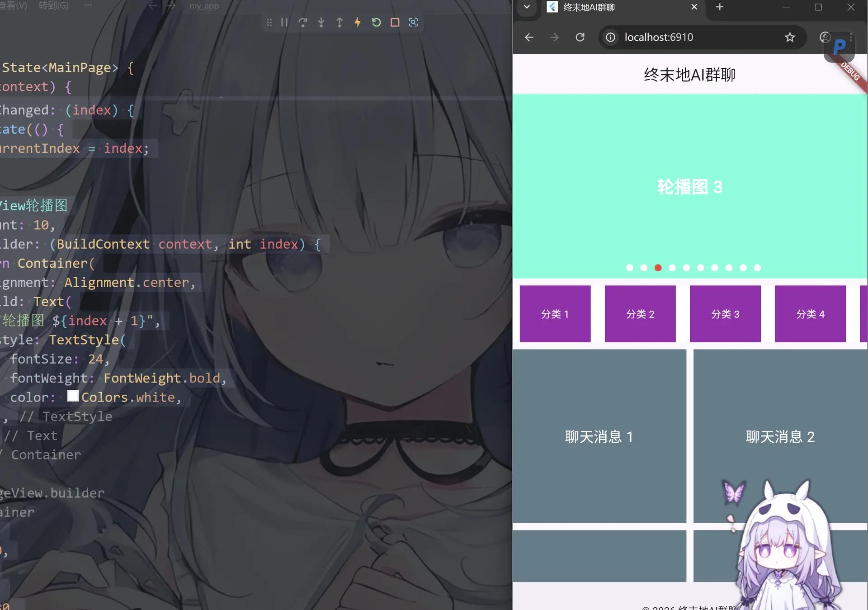Open the VS Code overflow menu (three dots)
868x610 pixels.
click(x=88, y=5)
